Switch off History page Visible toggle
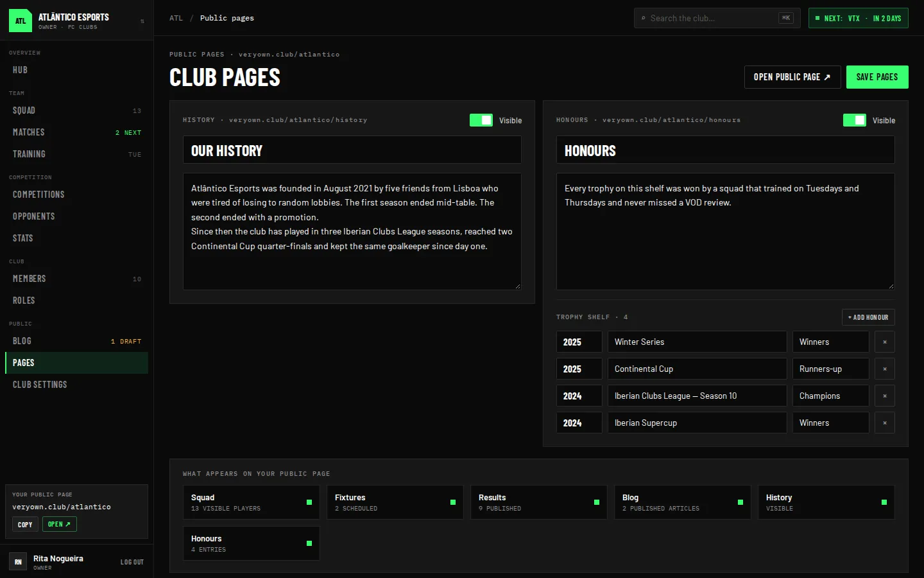The width and height of the screenshot is (924, 578). tap(481, 120)
